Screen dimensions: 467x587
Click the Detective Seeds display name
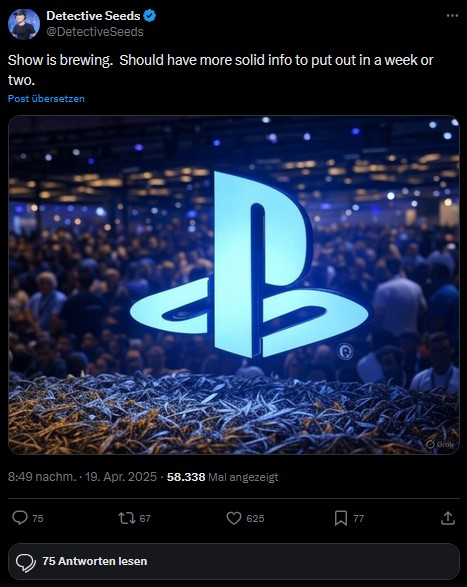pyautogui.click(x=93, y=16)
